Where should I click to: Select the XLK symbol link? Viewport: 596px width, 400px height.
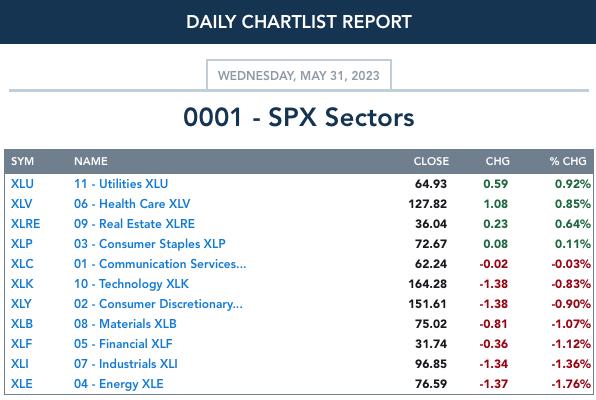point(22,284)
